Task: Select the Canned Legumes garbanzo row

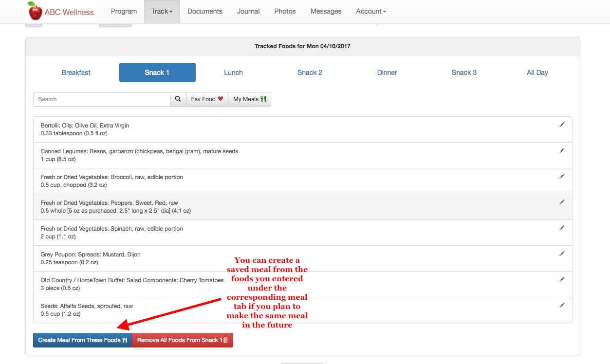Action: coord(302,155)
